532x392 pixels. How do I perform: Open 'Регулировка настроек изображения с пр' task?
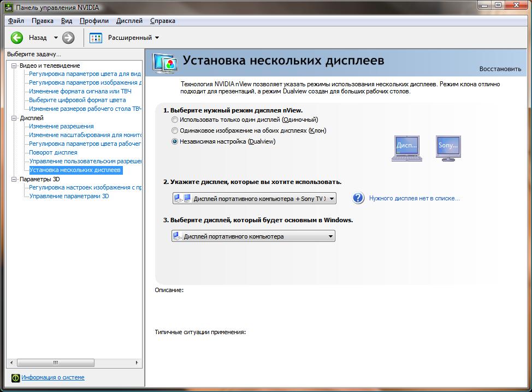(x=85, y=187)
